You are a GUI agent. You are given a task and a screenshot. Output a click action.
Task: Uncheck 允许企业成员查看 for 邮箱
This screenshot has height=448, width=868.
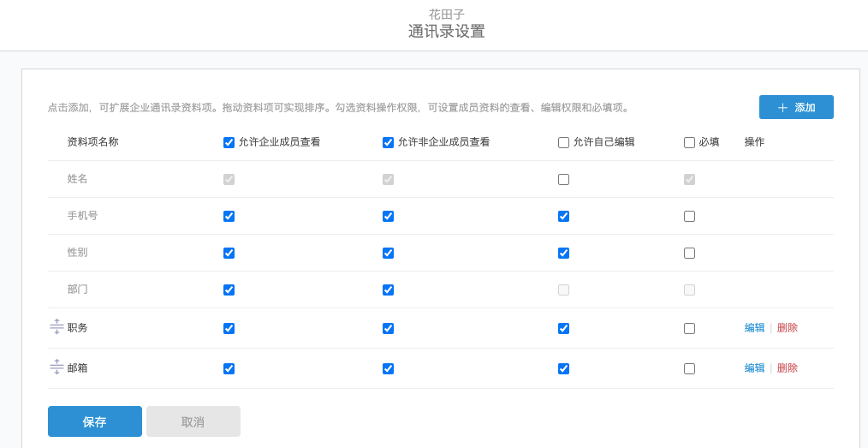[x=229, y=368]
